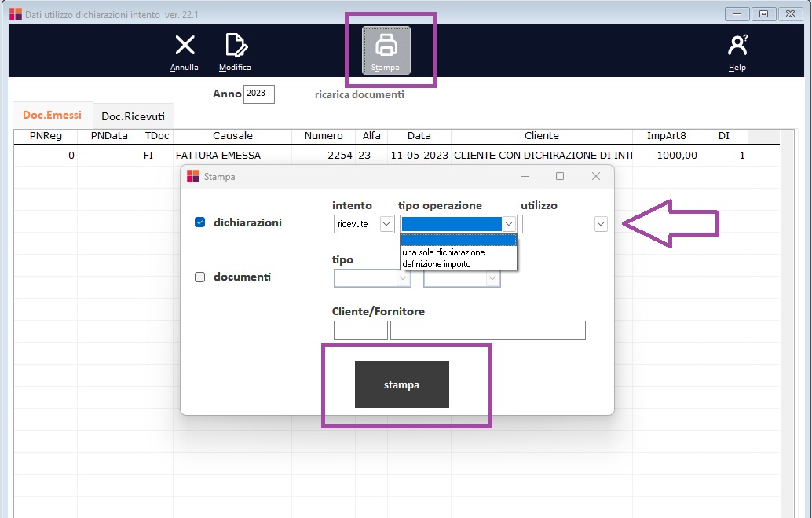812x518 pixels.
Task: Click the Data column header
Action: (x=419, y=136)
